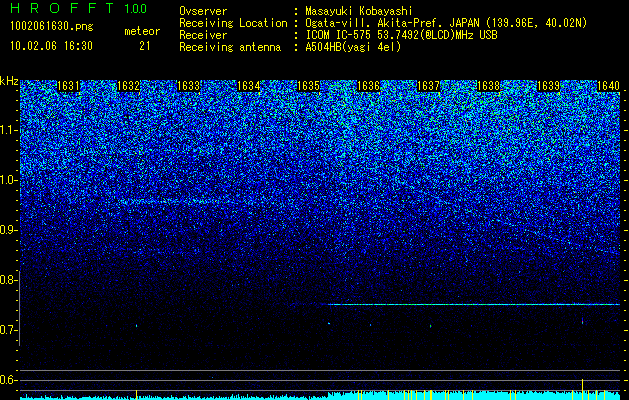
Task: Click the 0.9 frequency axis label
Action: click(8, 230)
